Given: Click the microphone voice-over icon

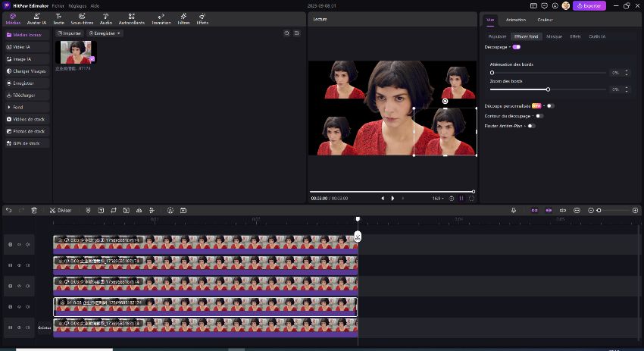Looking at the screenshot, I should 514,210.
